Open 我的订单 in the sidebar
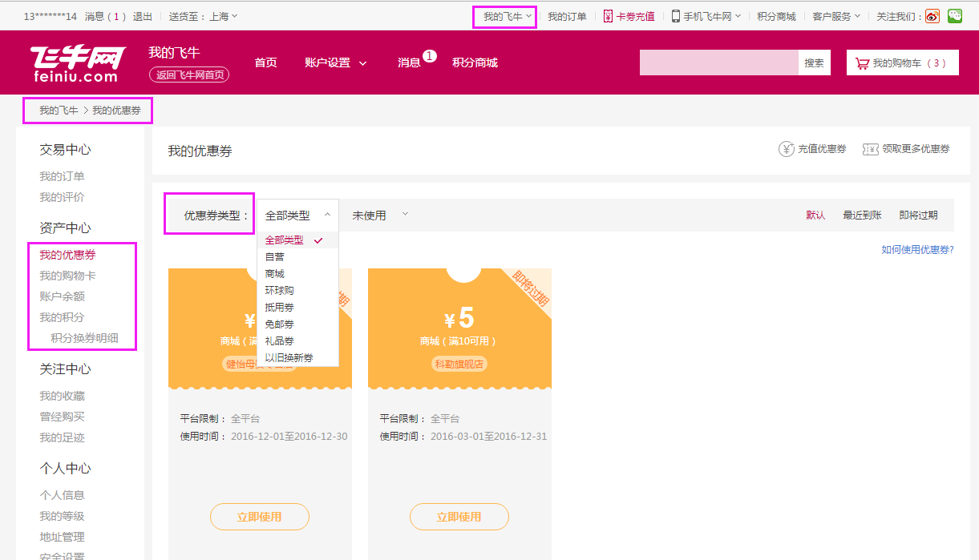 click(x=62, y=176)
